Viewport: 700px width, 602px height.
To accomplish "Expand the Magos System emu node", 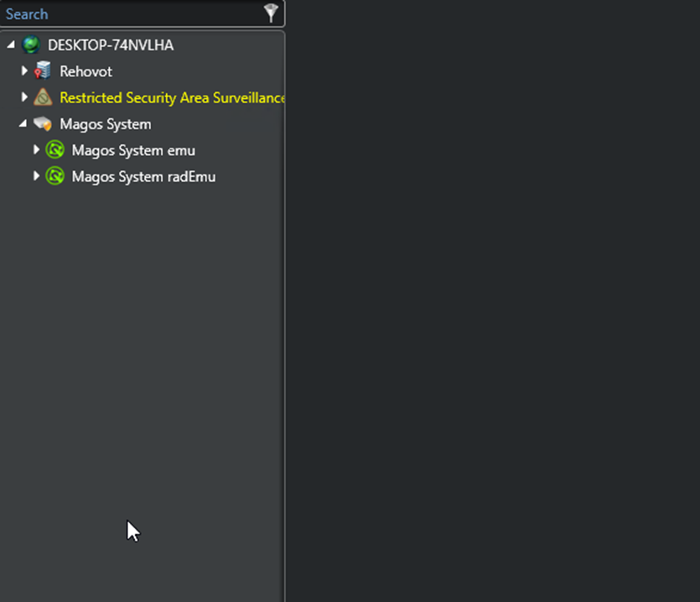I will click(x=36, y=149).
